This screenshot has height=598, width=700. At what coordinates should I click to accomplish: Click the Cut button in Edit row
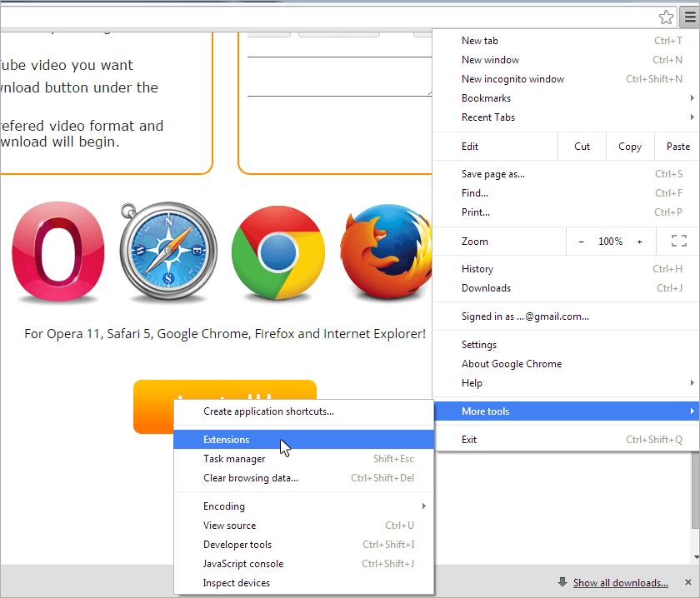(x=582, y=147)
